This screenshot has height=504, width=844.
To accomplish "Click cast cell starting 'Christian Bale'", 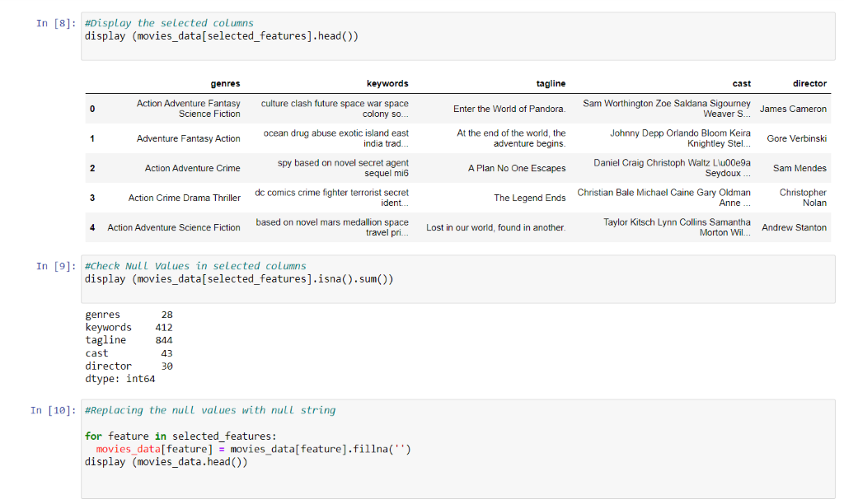I will click(x=663, y=198).
